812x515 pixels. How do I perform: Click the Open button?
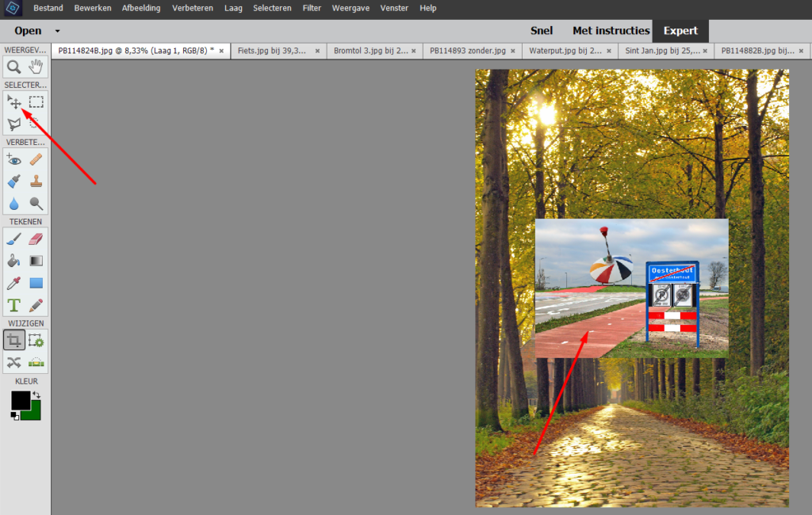pos(28,31)
